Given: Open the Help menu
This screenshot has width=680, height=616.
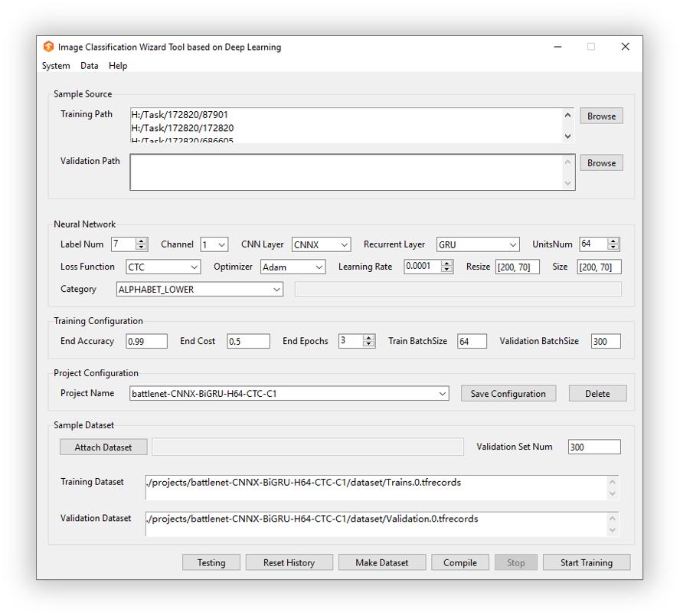Looking at the screenshot, I should pyautogui.click(x=118, y=66).
